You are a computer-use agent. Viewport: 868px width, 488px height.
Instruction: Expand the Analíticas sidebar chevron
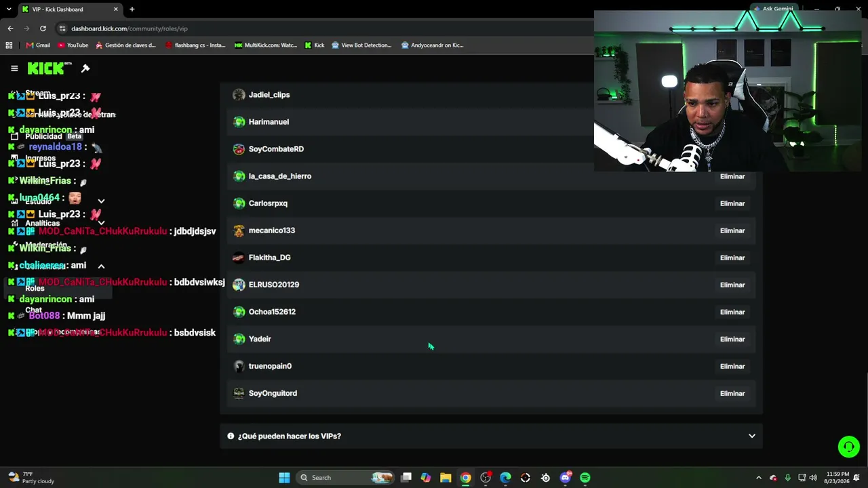(101, 223)
